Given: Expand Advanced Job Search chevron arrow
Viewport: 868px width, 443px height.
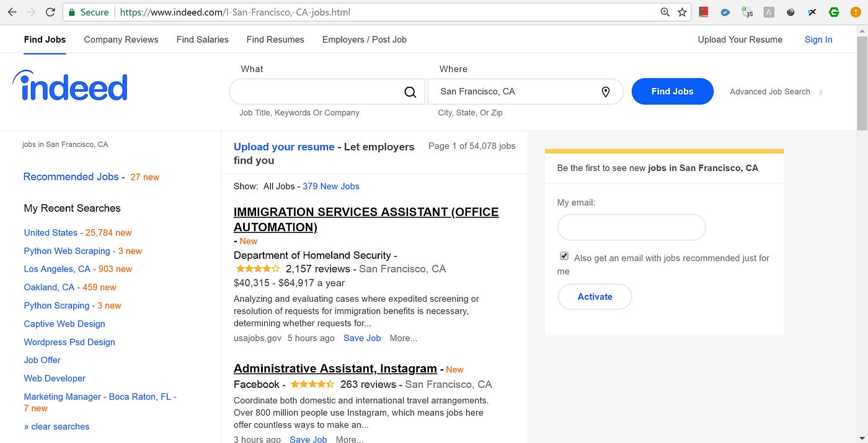Looking at the screenshot, I should point(821,92).
